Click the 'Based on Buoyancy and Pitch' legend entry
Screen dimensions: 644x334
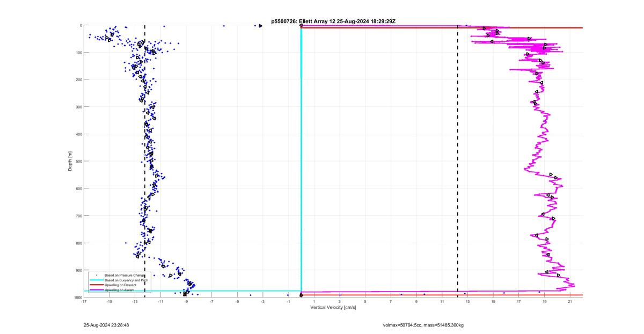pos(126,280)
